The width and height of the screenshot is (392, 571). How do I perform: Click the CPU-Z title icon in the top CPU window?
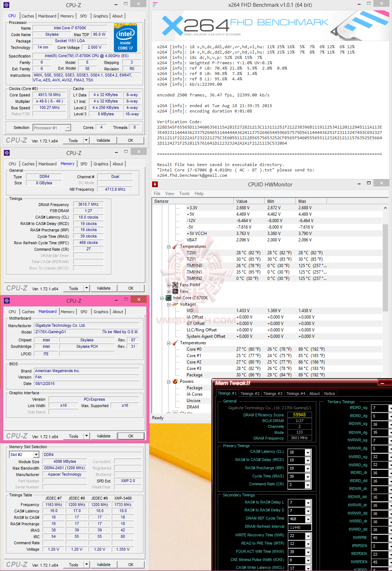6,5
